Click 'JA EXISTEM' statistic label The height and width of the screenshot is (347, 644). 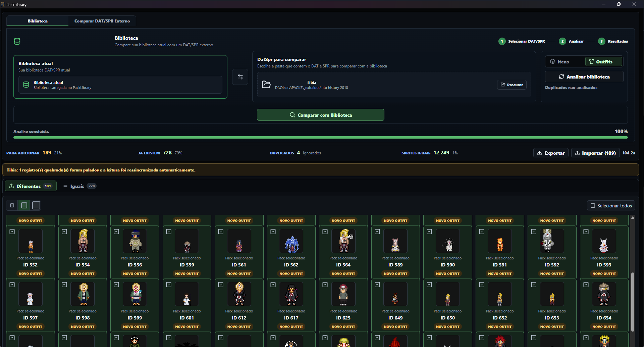coord(149,153)
